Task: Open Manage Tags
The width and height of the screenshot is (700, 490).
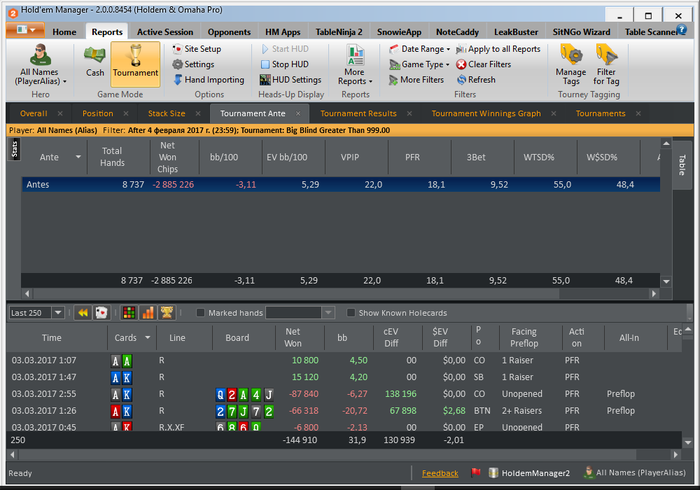Action: [571, 65]
